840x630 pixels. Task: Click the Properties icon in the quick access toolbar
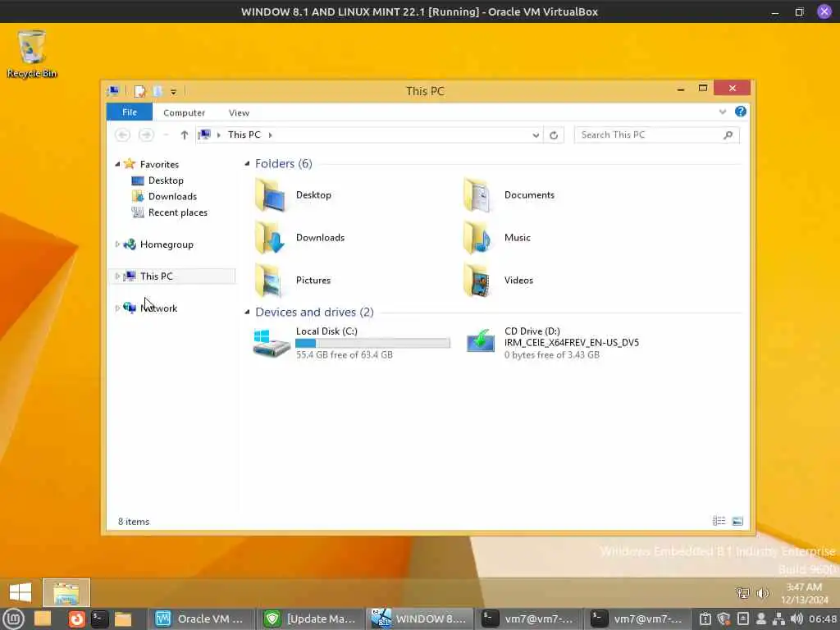pos(139,91)
